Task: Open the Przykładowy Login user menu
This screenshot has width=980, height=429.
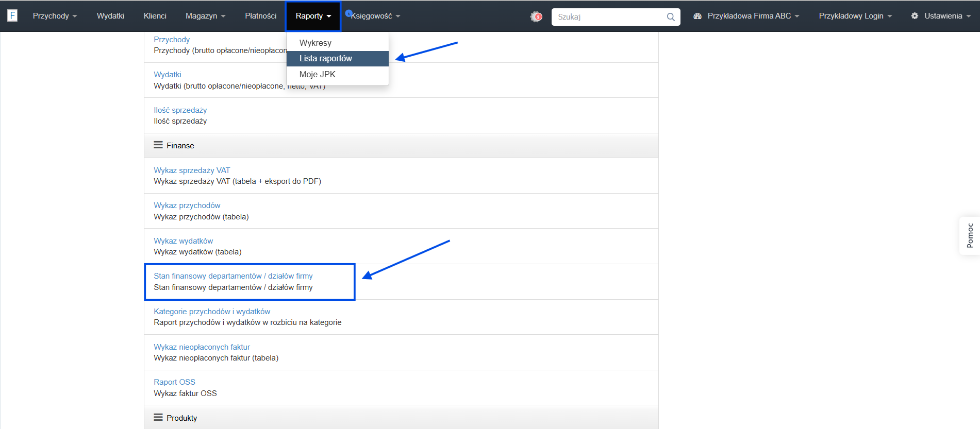Action: 855,16
